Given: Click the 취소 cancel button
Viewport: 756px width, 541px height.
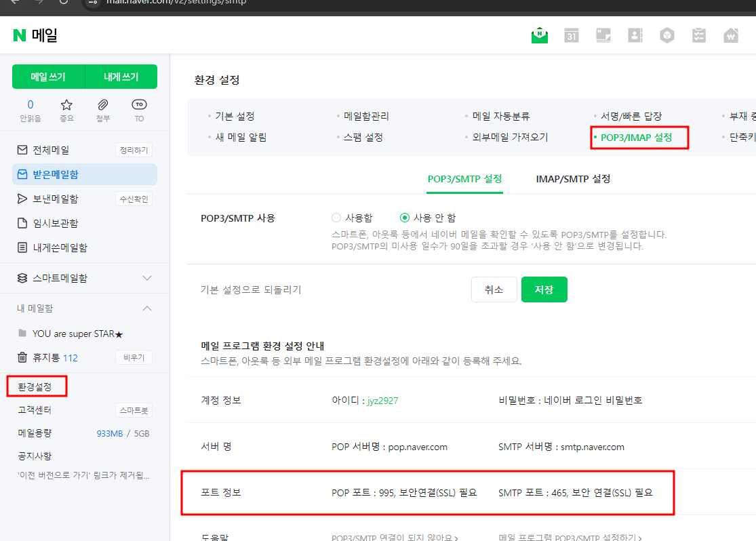Looking at the screenshot, I should coord(494,289).
